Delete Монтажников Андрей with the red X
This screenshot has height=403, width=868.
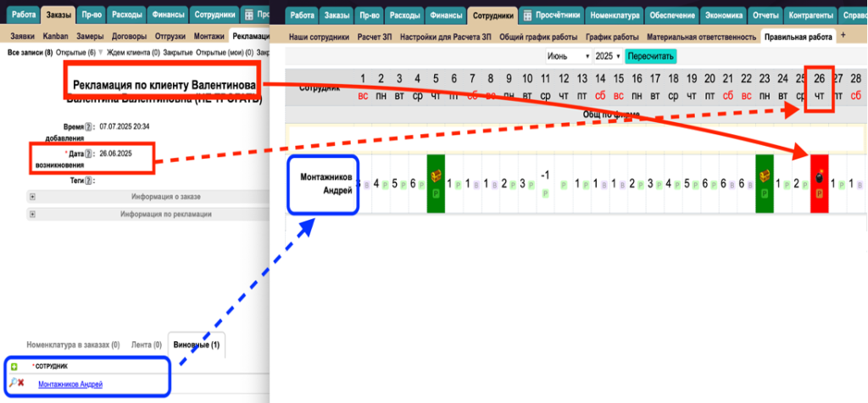click(x=20, y=383)
